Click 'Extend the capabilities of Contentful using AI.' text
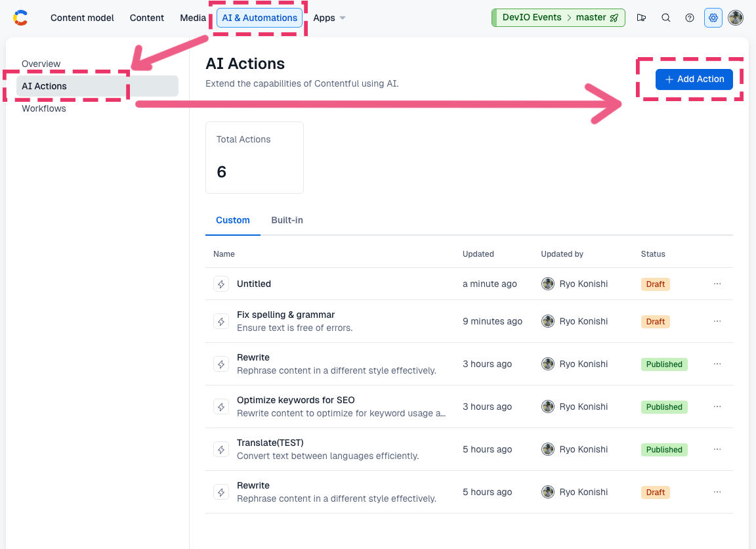The height and width of the screenshot is (549, 756). (x=302, y=83)
